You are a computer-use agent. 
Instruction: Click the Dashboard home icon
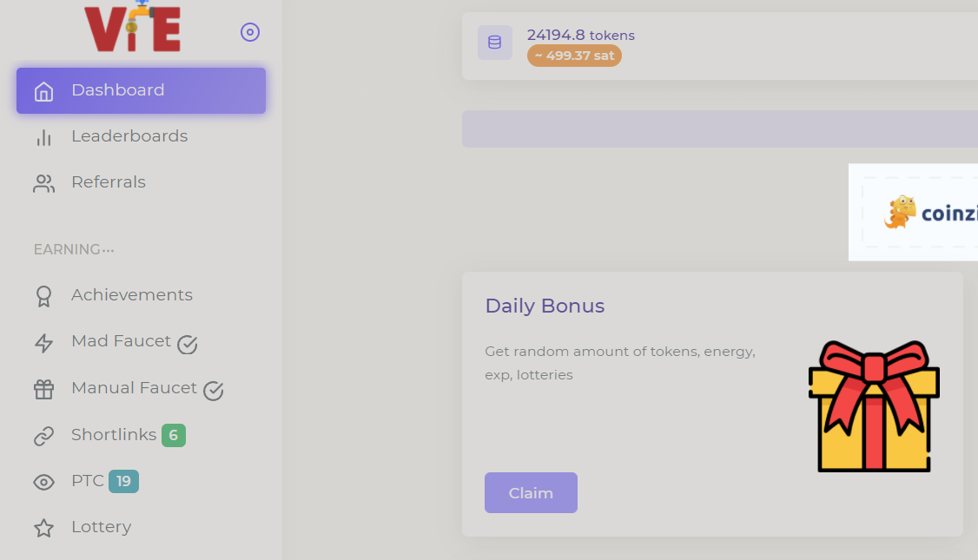43,91
